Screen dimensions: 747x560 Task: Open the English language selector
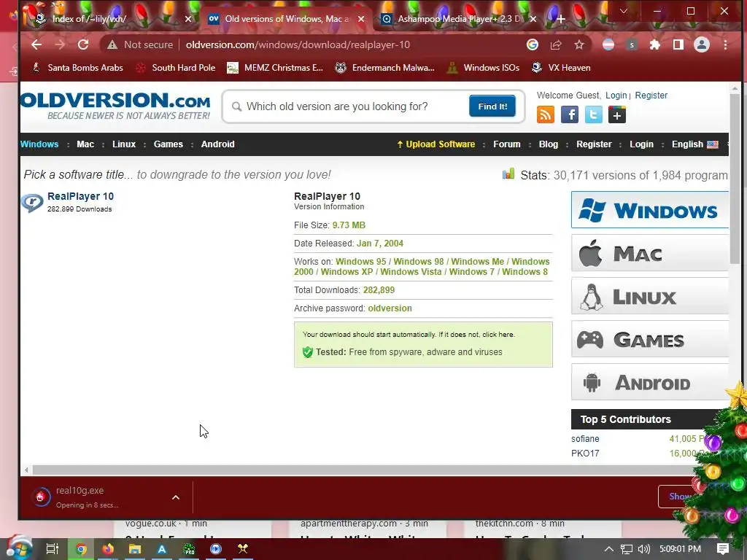pos(694,144)
